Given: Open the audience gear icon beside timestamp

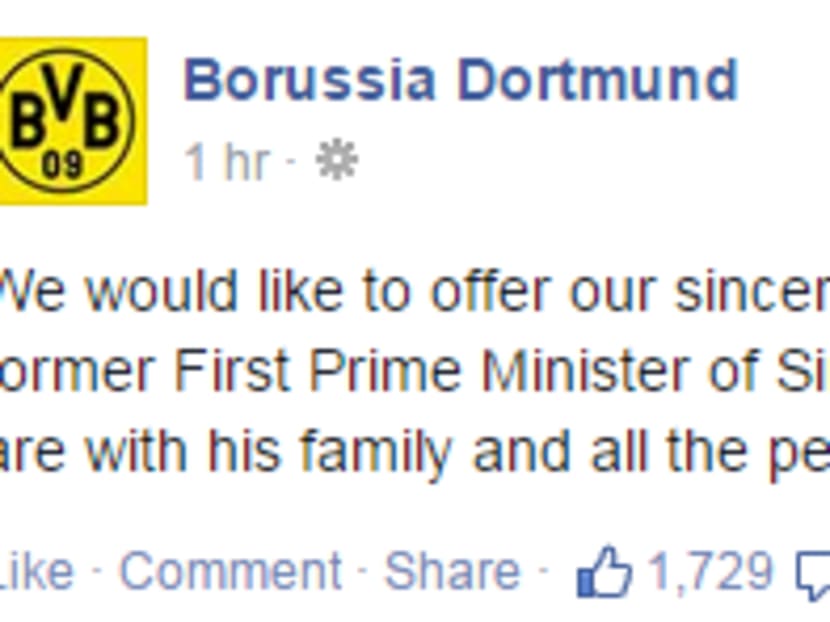Looking at the screenshot, I should 337,160.
